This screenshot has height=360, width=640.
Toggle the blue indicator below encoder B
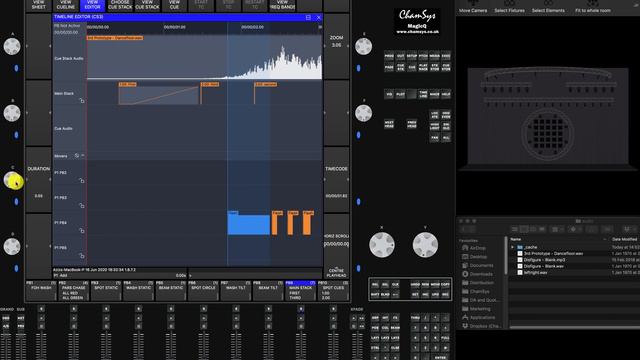(x=16, y=135)
